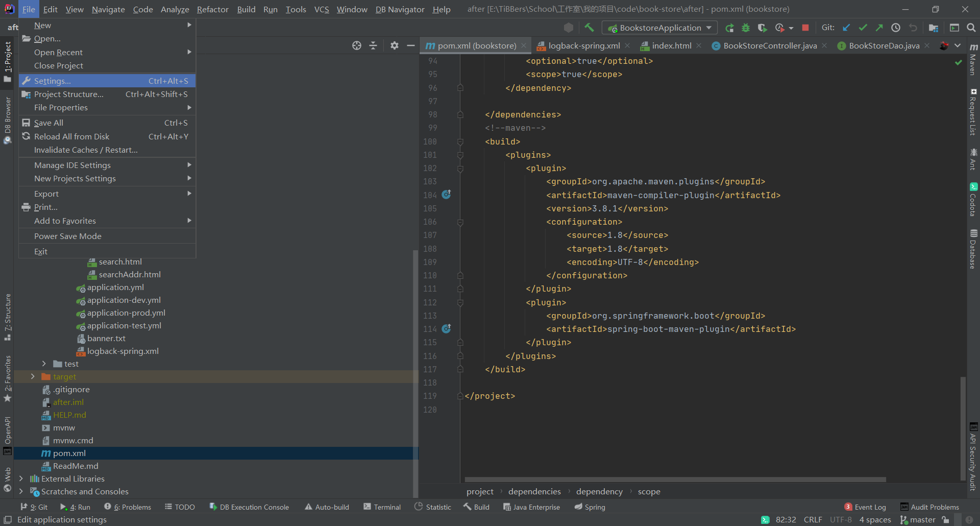The width and height of the screenshot is (980, 526).
Task: Run BookstoreApplication with the green run icon
Action: click(x=729, y=28)
